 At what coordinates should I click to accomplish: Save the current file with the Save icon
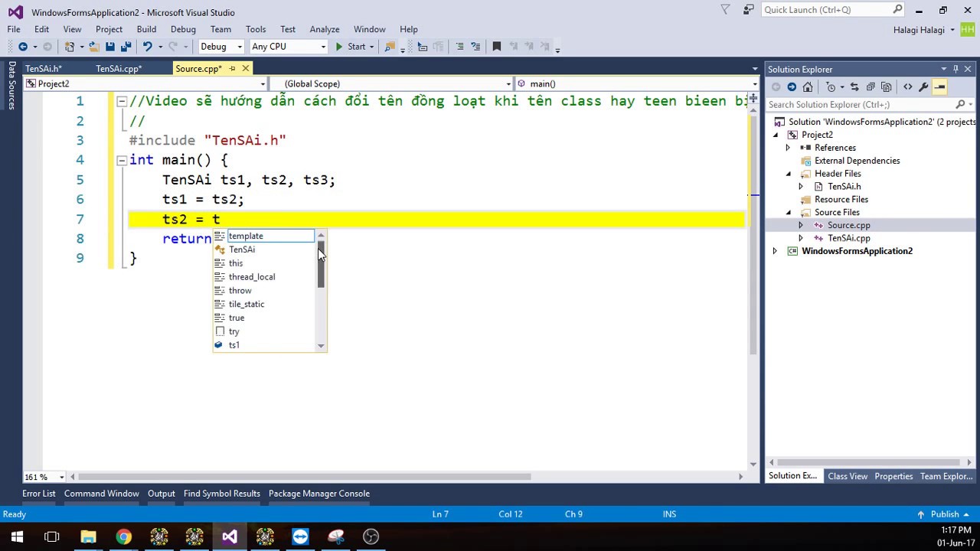pyautogui.click(x=110, y=47)
